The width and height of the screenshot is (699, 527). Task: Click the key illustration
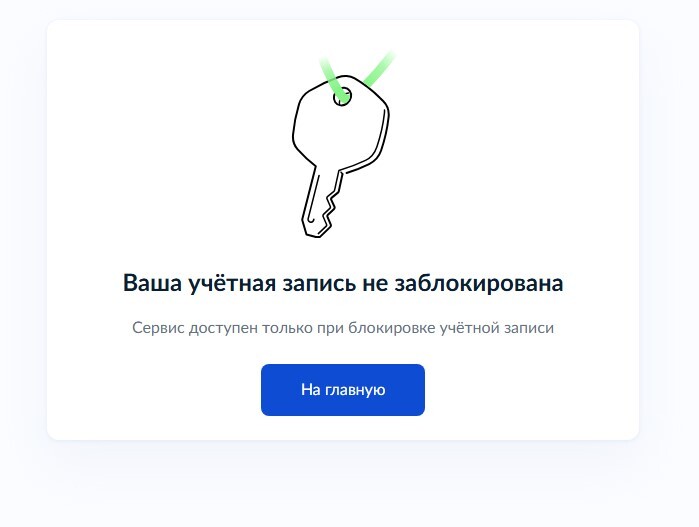tap(341, 145)
